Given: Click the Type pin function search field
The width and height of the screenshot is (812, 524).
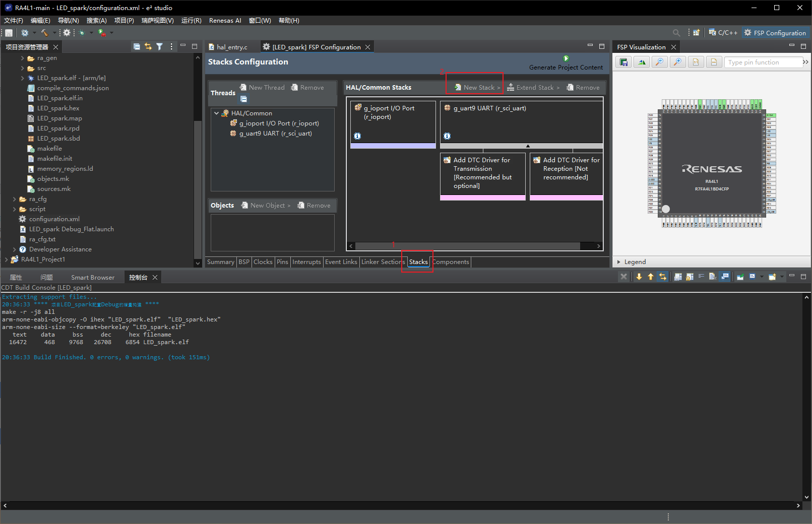Looking at the screenshot, I should tap(763, 62).
